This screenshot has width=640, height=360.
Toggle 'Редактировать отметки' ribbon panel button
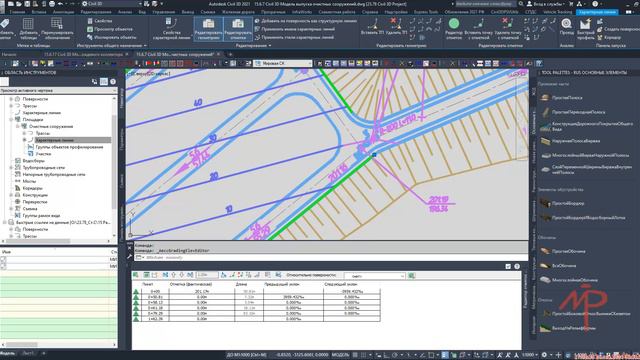point(238,29)
